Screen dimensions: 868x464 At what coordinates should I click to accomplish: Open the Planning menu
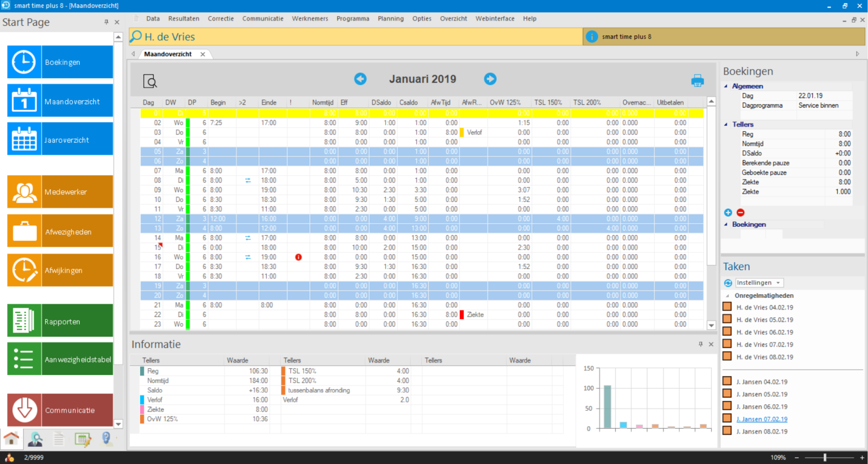(x=391, y=19)
